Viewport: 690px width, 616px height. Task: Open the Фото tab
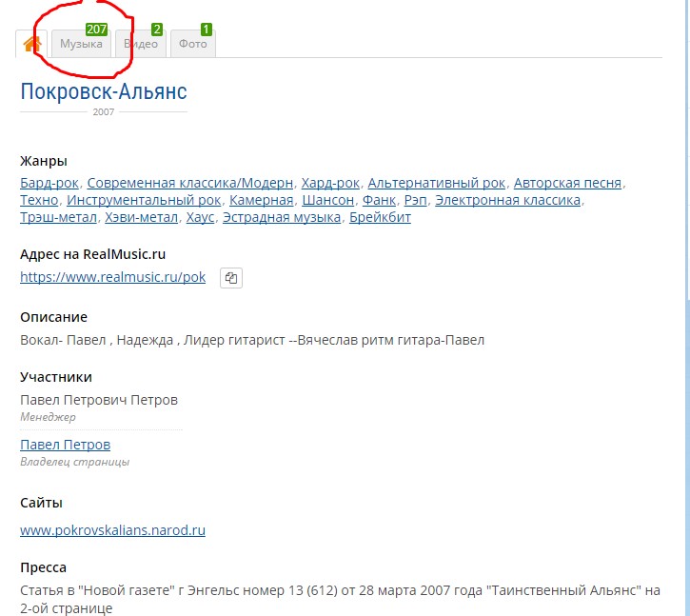pyautogui.click(x=193, y=44)
